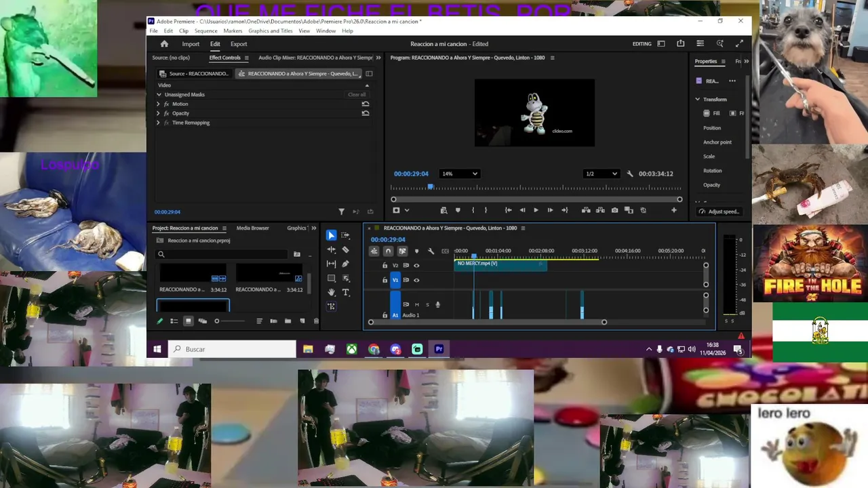The height and width of the screenshot is (488, 868).
Task: Open the Markers menu
Action: pyautogui.click(x=233, y=30)
